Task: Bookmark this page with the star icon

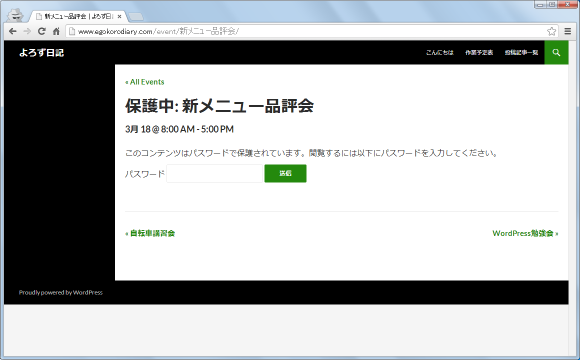Action: coord(552,31)
